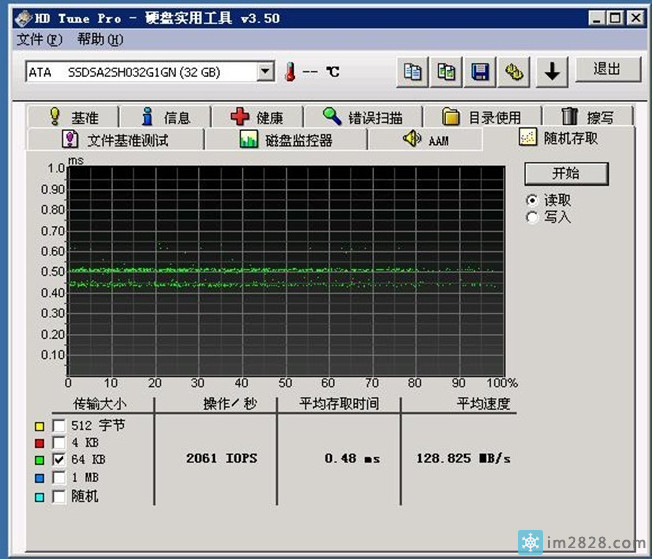The image size is (653, 560).
Task: Tick the 1 MB transfer size checkbox
Action: click(59, 478)
